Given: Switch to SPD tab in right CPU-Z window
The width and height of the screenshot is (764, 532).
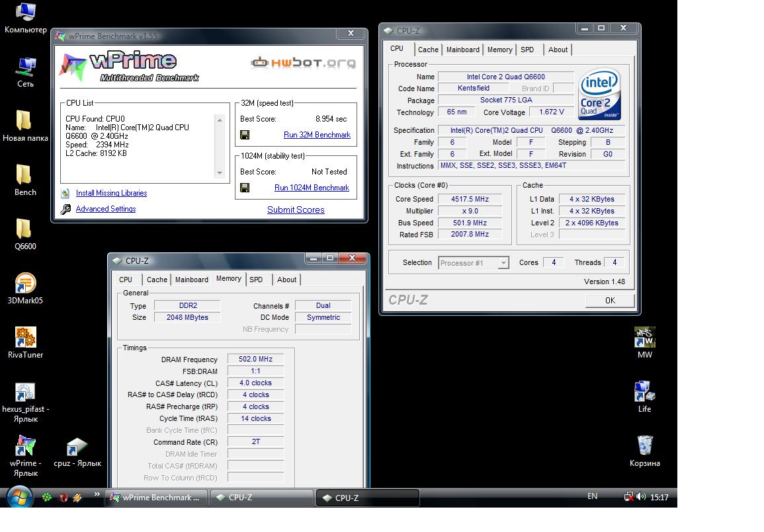Looking at the screenshot, I should (x=527, y=50).
